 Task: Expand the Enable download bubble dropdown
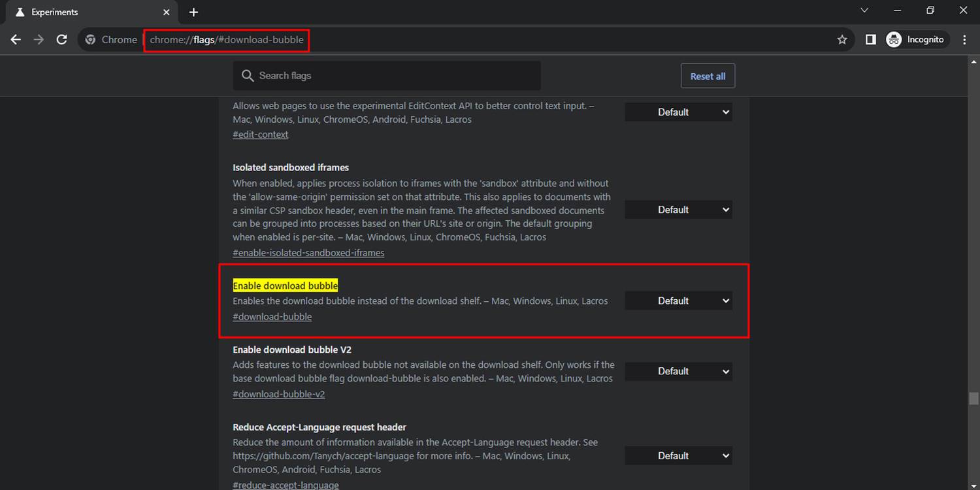[678, 301]
